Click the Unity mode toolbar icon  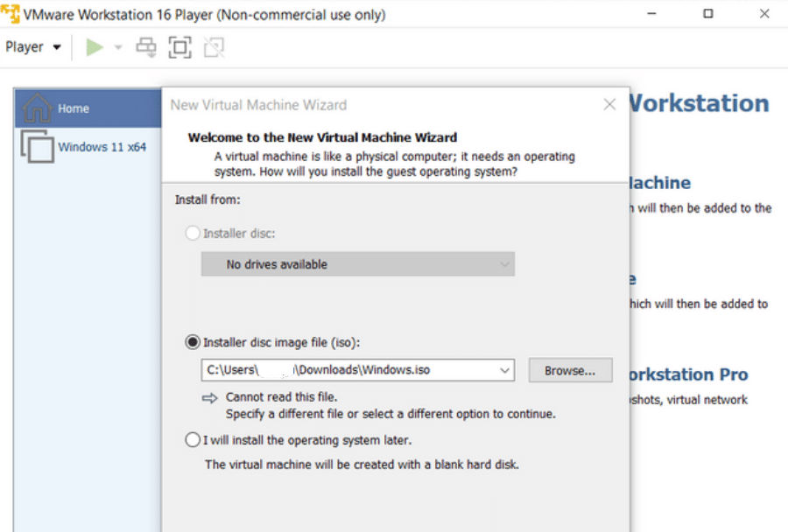pos(214,47)
